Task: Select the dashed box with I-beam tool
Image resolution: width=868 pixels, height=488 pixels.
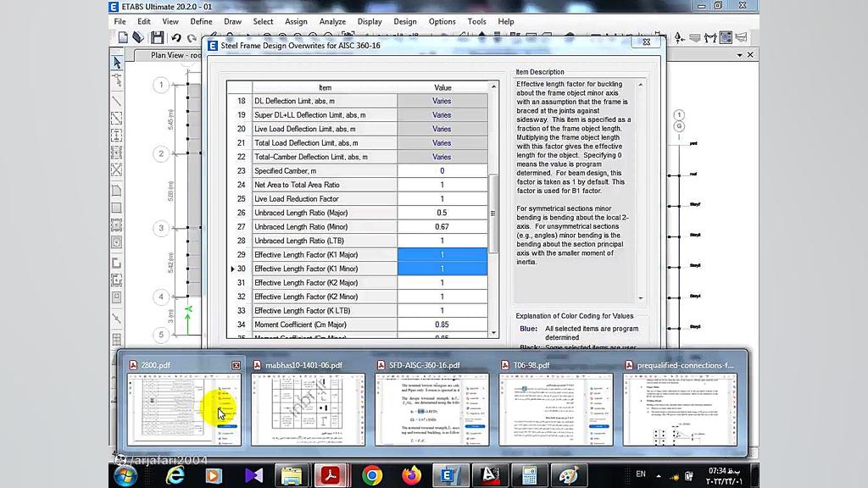Action: coord(117,135)
